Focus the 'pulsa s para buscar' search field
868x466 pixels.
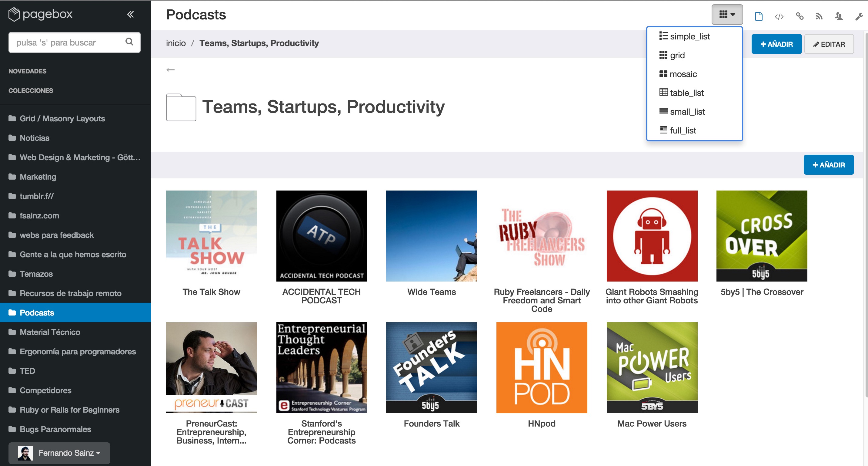pos(74,42)
